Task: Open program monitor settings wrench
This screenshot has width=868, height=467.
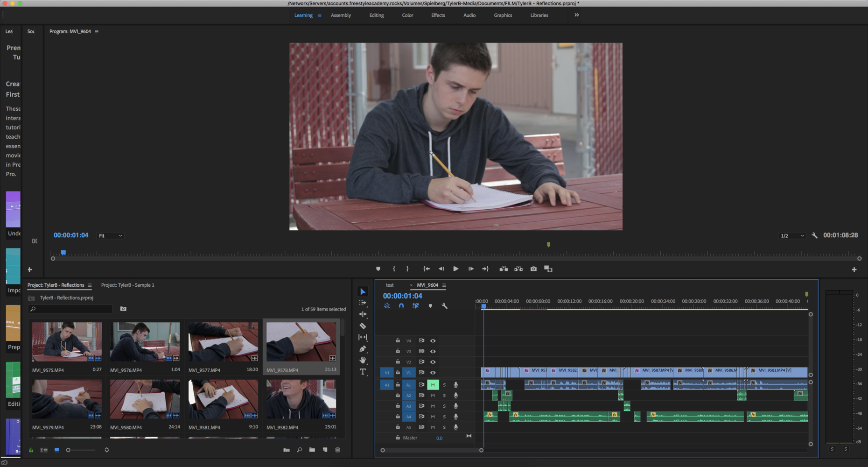Action: tap(814, 235)
